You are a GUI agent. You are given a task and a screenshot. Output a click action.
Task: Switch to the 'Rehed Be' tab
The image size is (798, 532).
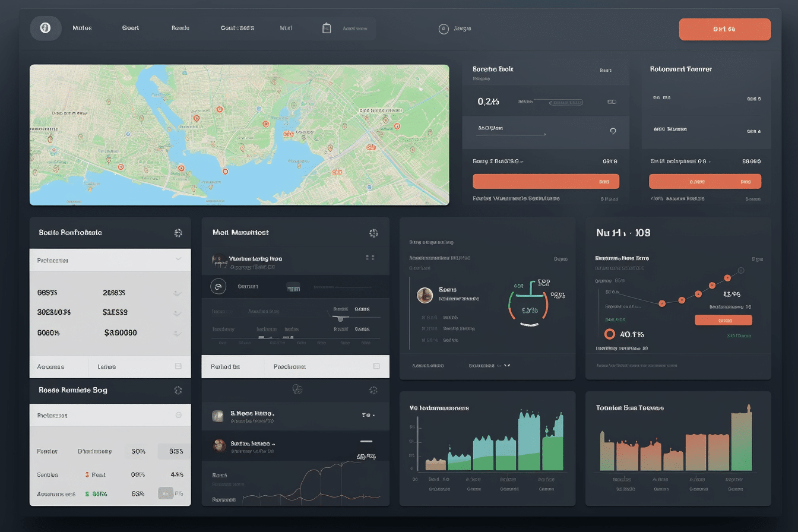[x=225, y=366]
